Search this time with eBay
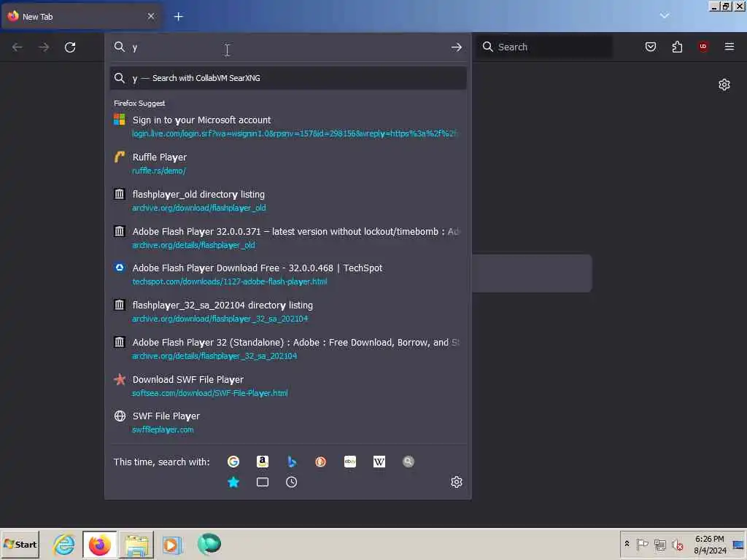The height and width of the screenshot is (560, 747). click(x=350, y=462)
